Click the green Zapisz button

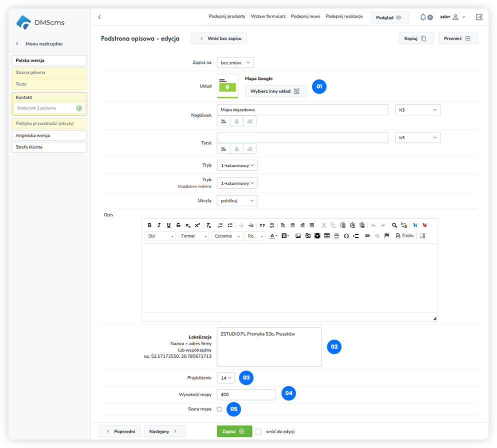(234, 432)
